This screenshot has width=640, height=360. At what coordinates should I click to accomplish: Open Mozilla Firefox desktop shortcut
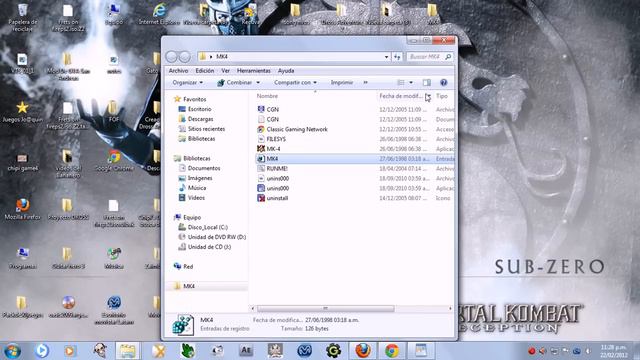point(23,210)
